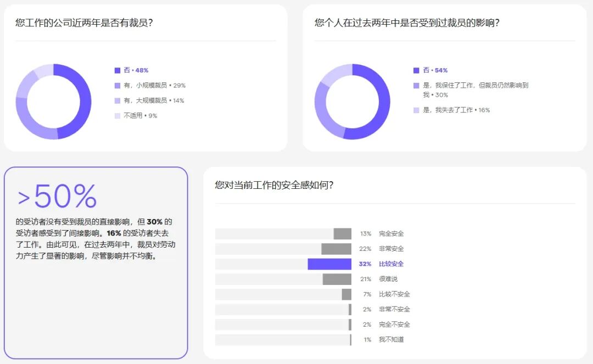Click the 21% value in the bar chart

[366, 279]
